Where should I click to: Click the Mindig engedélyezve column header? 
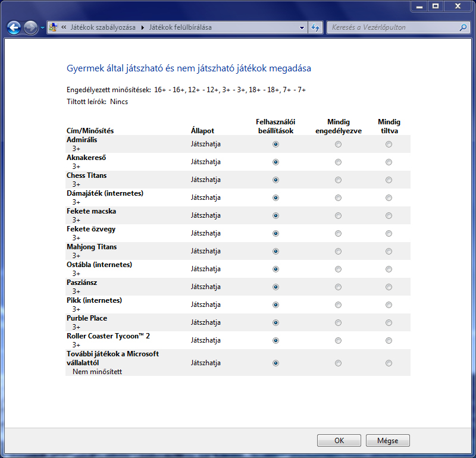pos(339,126)
